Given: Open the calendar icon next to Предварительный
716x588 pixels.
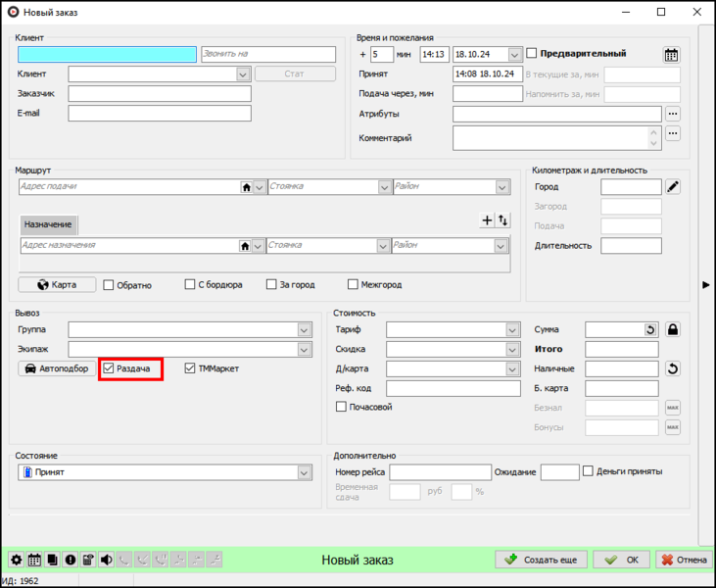Looking at the screenshot, I should click(671, 55).
